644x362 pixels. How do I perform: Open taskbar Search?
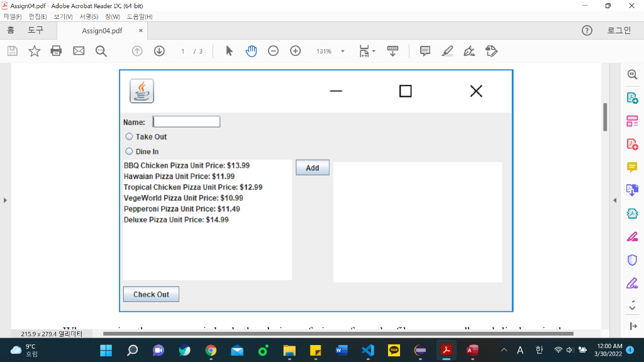click(132, 351)
